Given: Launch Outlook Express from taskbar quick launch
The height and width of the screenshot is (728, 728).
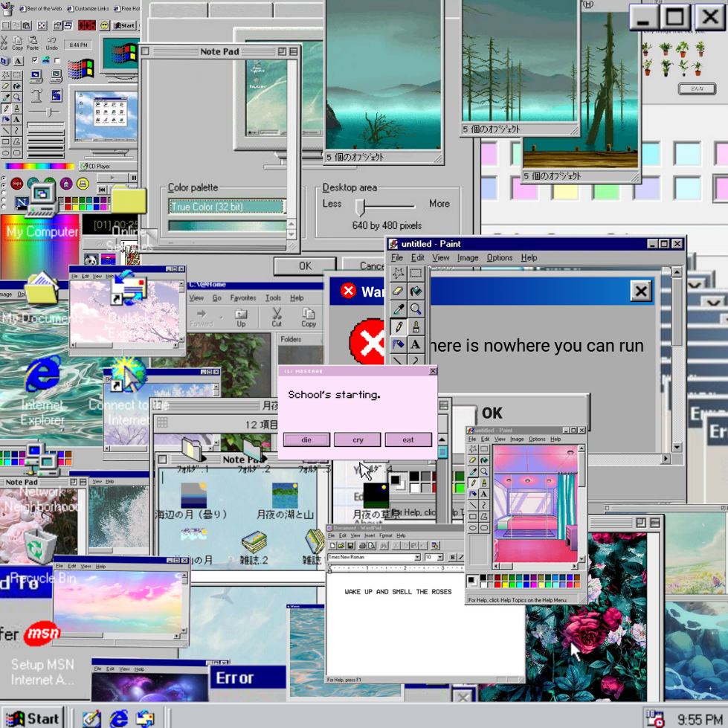Looking at the screenshot, I should point(145,718).
